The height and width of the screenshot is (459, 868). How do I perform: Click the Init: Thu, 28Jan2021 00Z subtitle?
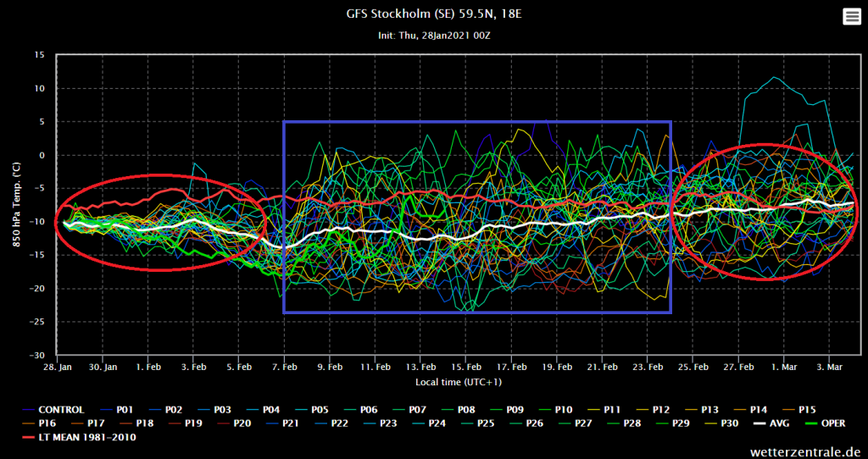click(433, 35)
